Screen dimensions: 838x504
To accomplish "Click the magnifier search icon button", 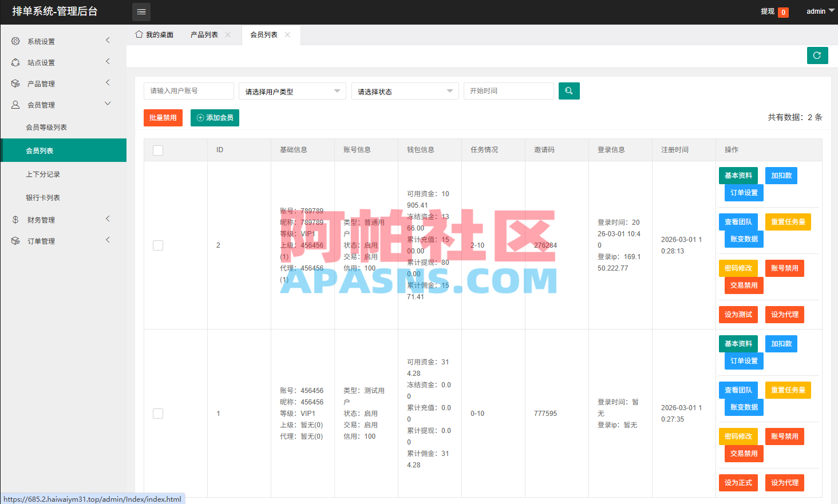I will pos(569,91).
